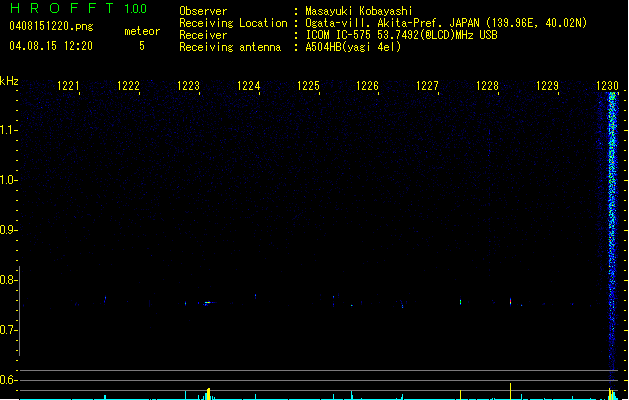Image resolution: width=629 pixels, height=400 pixels.
Task: Click the yellow level bar after 1223
Action: [x=208, y=394]
